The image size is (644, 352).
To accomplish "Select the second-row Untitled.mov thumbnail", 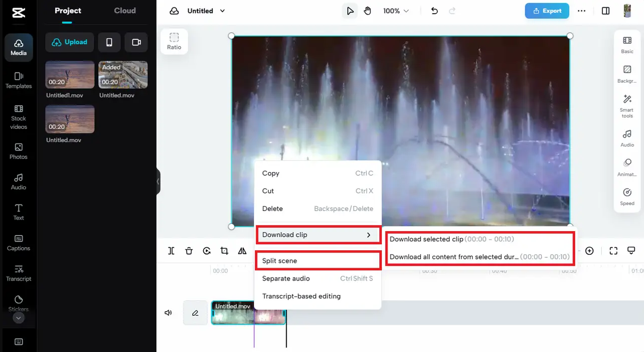I will (x=70, y=119).
